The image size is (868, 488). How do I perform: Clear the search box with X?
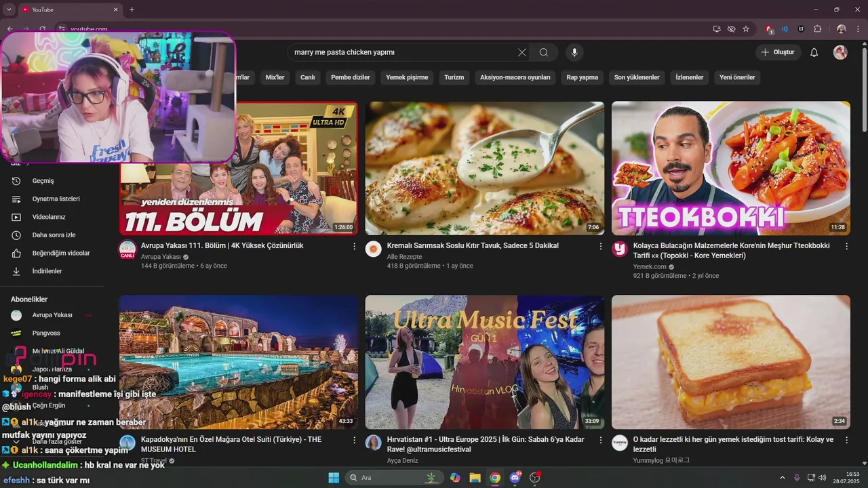pos(522,52)
